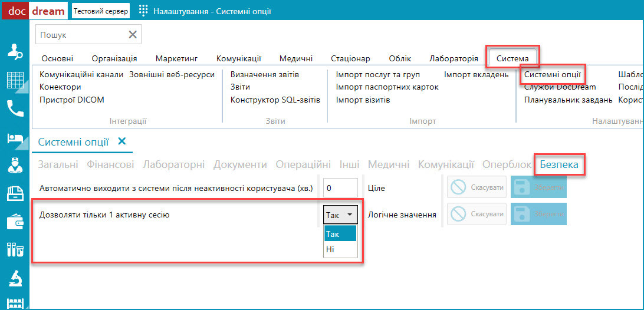Open the schedule grid sidebar icon
The width and height of the screenshot is (644, 310).
[x=15, y=81]
